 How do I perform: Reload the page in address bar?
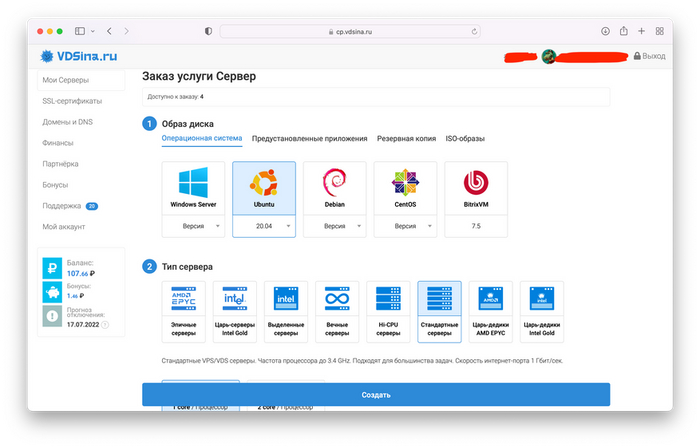474,31
